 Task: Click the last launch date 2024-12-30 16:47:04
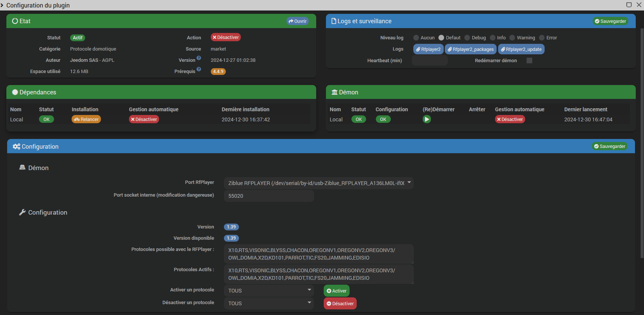coord(588,119)
